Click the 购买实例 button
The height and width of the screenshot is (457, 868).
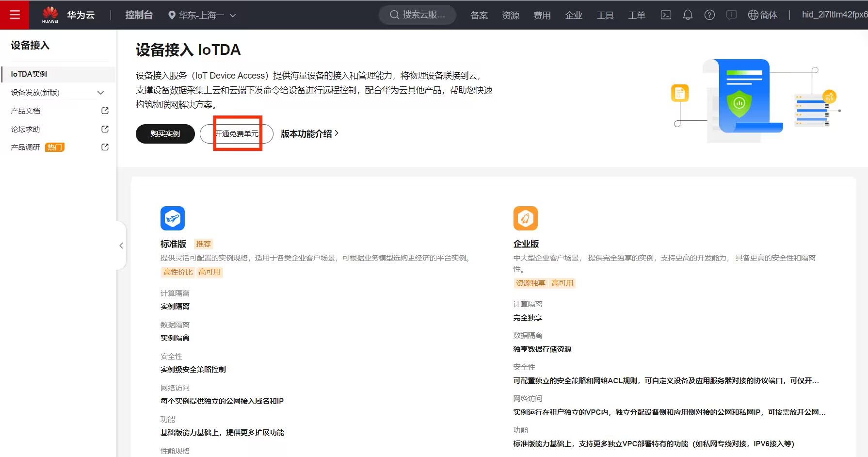(x=165, y=134)
